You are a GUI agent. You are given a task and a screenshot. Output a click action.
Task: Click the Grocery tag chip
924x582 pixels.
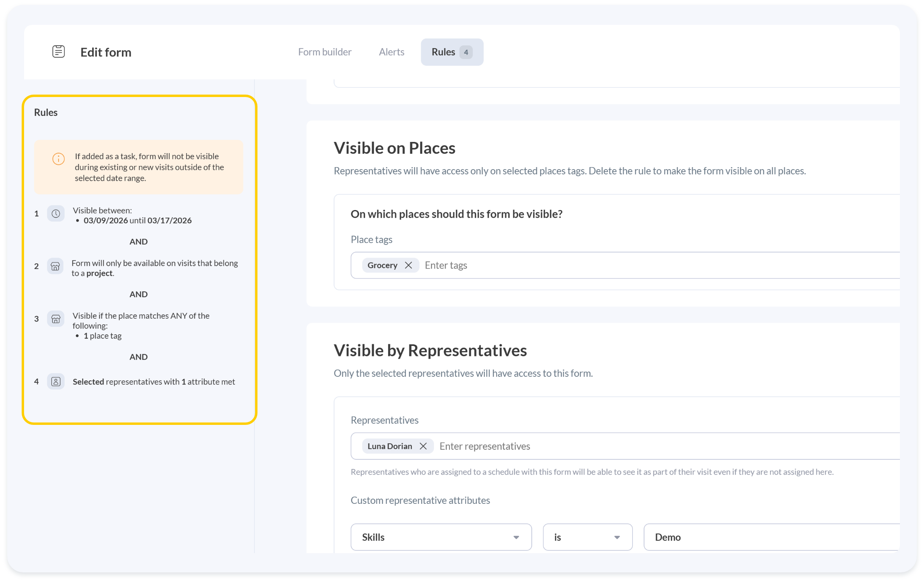tap(382, 265)
